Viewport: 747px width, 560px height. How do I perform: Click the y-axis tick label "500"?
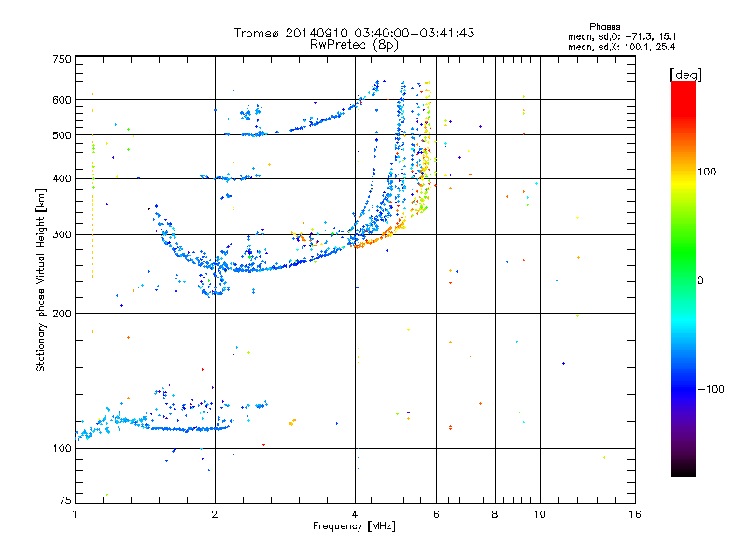coord(62,135)
